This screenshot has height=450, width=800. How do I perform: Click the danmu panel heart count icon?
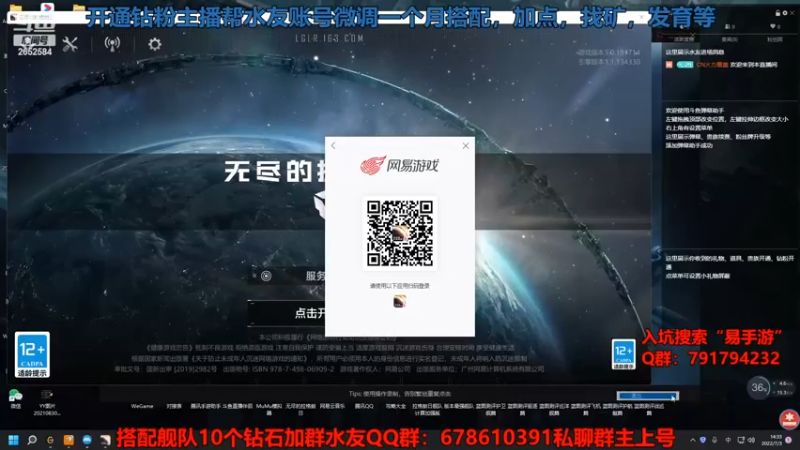(774, 26)
